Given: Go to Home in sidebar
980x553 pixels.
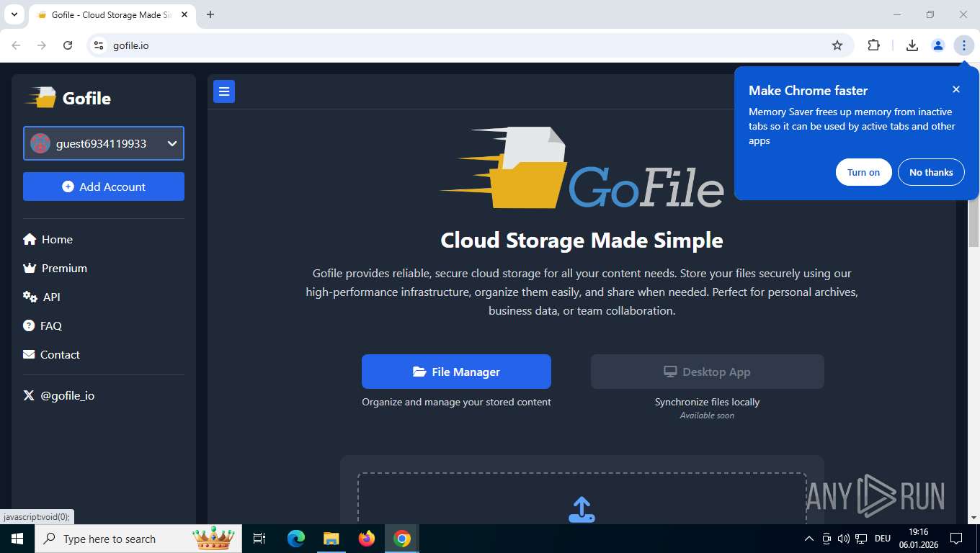Looking at the screenshot, I should (x=48, y=239).
